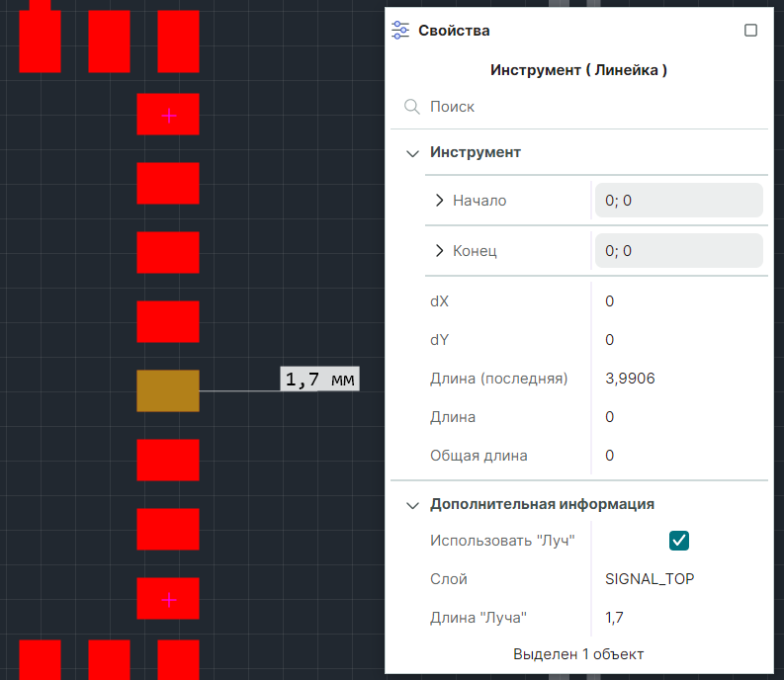Click the magnifier icon in the Поиск field
The width and height of the screenshot is (784, 680).
(x=412, y=107)
